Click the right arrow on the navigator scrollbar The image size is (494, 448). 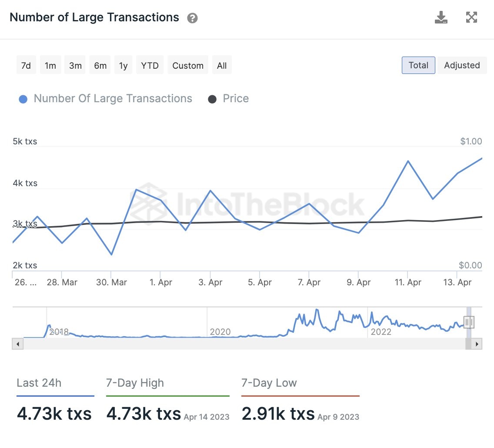[x=477, y=344]
